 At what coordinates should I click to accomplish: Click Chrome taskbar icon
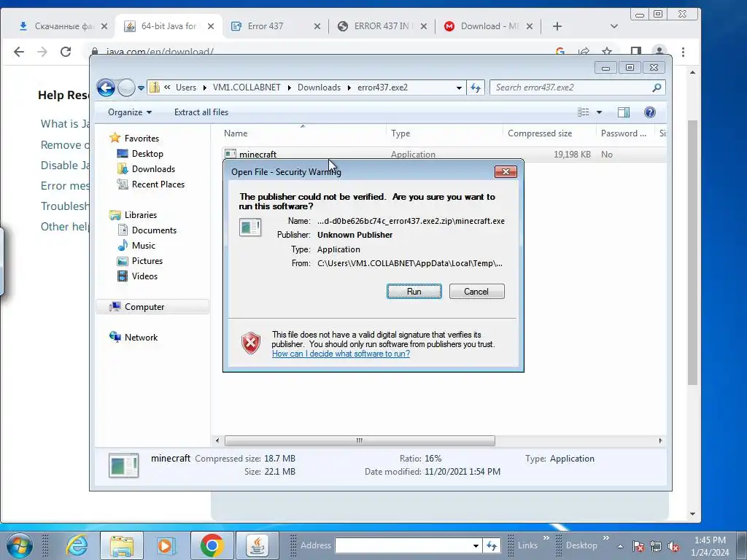[212, 545]
